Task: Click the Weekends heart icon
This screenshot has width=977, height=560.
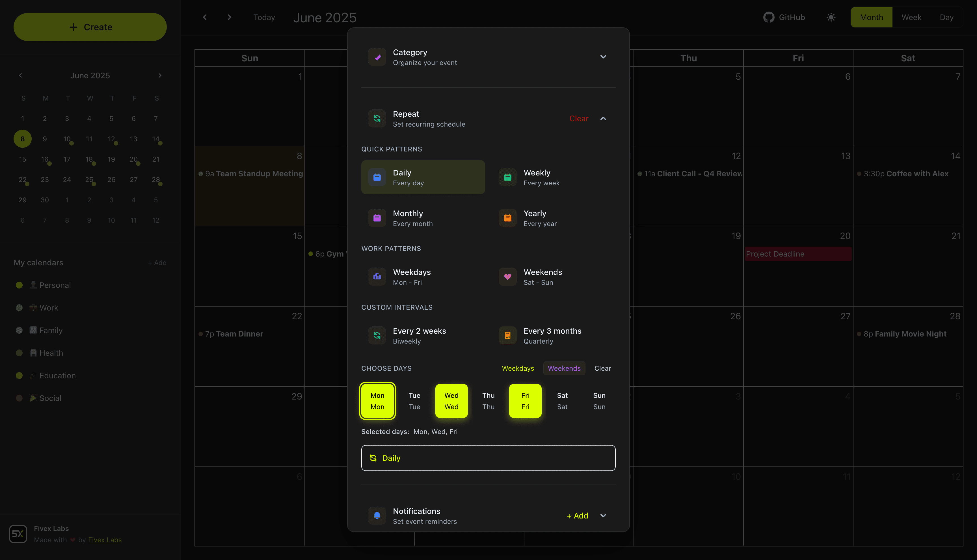Action: pos(507,276)
